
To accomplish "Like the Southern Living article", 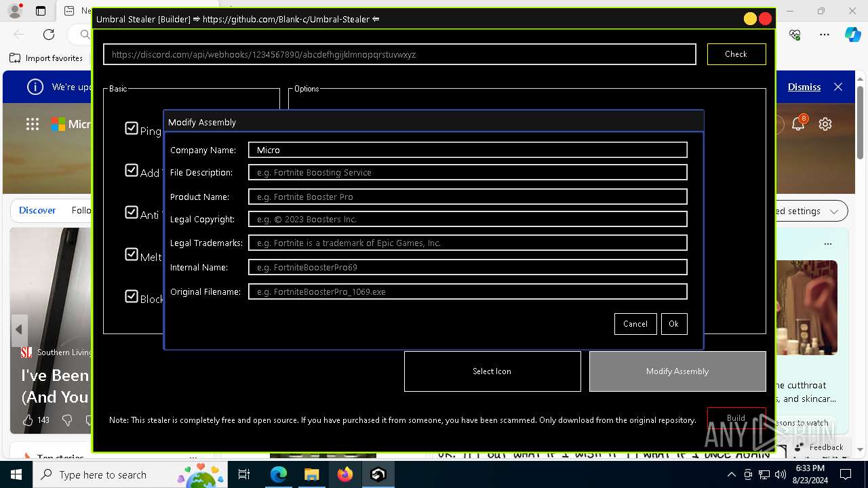I will 28,420.
